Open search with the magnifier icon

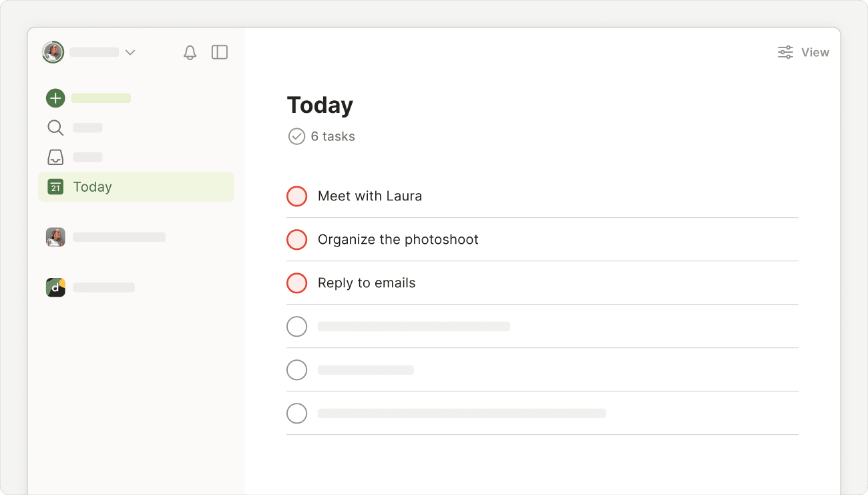[x=55, y=127]
